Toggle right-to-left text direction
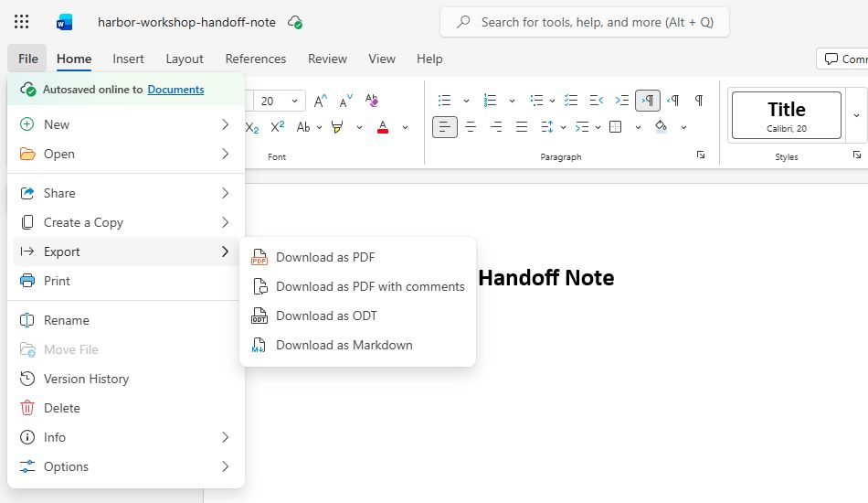 pos(673,101)
